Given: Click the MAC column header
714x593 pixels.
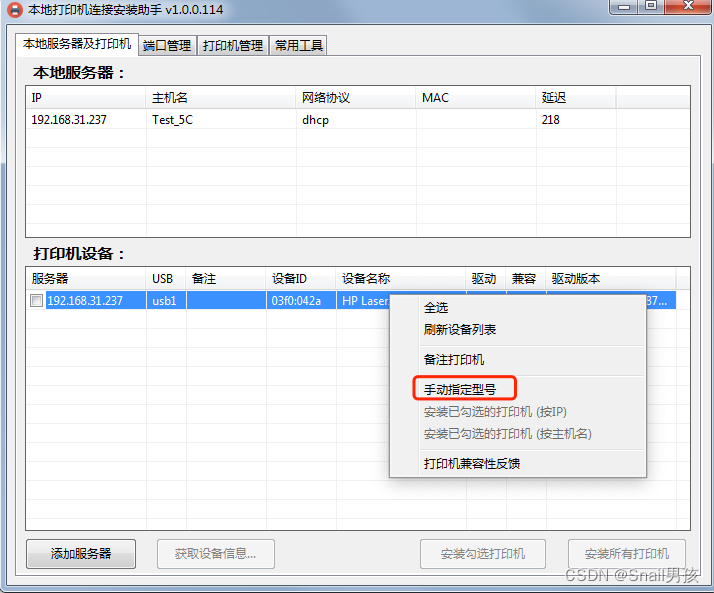Looking at the screenshot, I should [476, 97].
